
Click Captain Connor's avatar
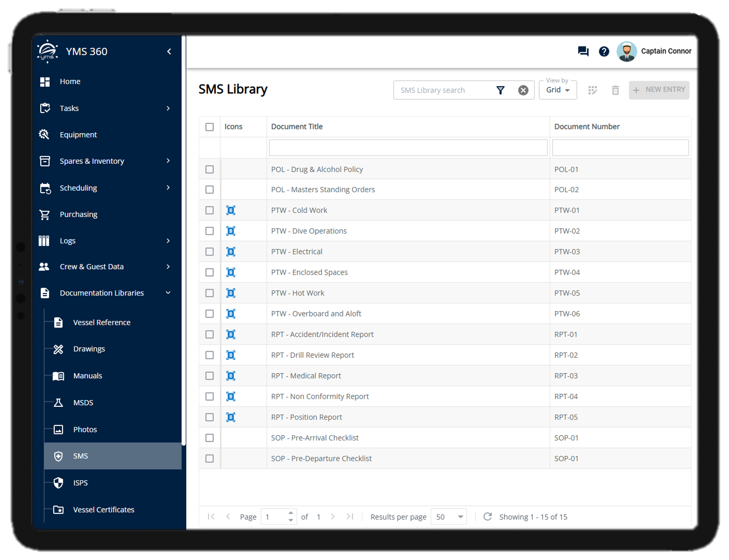tap(626, 51)
